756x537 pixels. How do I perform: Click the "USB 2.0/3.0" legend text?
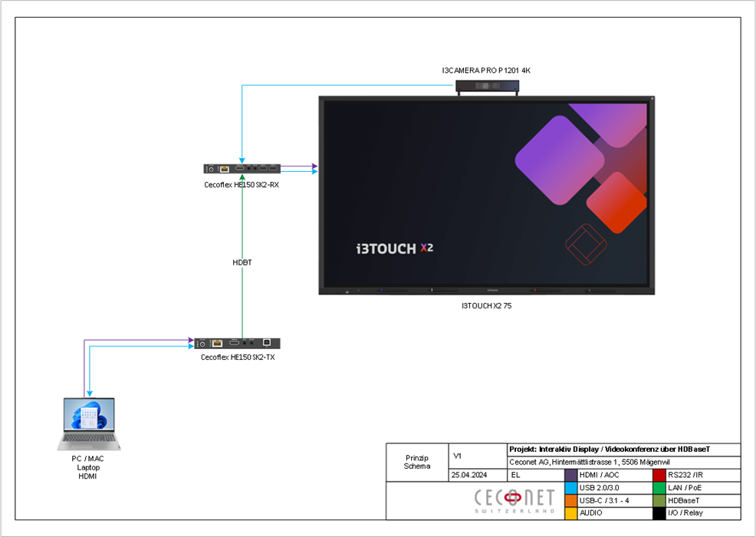[x=599, y=488]
